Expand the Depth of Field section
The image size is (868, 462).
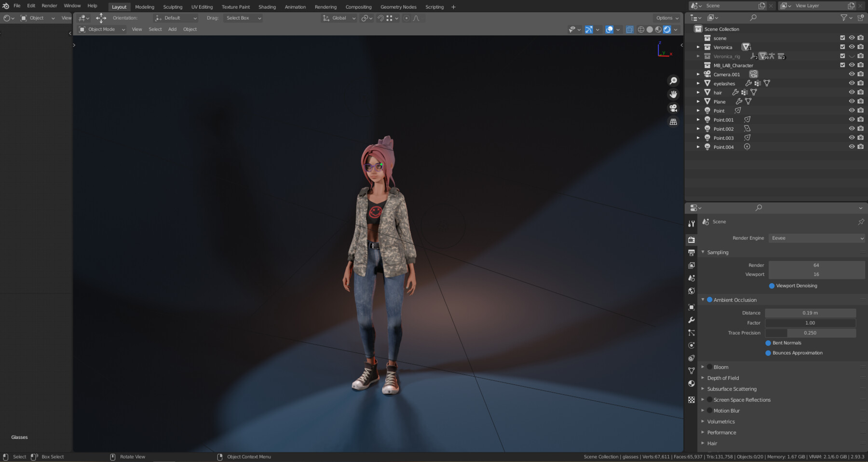click(704, 378)
